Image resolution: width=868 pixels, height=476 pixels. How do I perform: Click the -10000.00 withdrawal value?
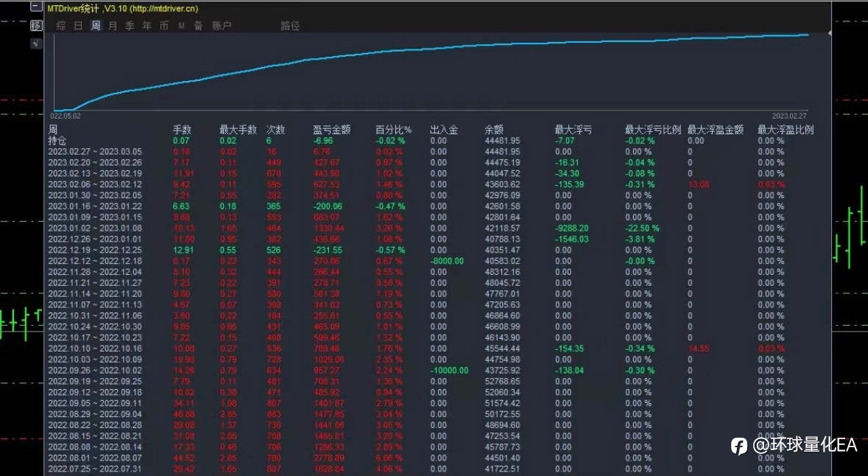[x=449, y=371]
